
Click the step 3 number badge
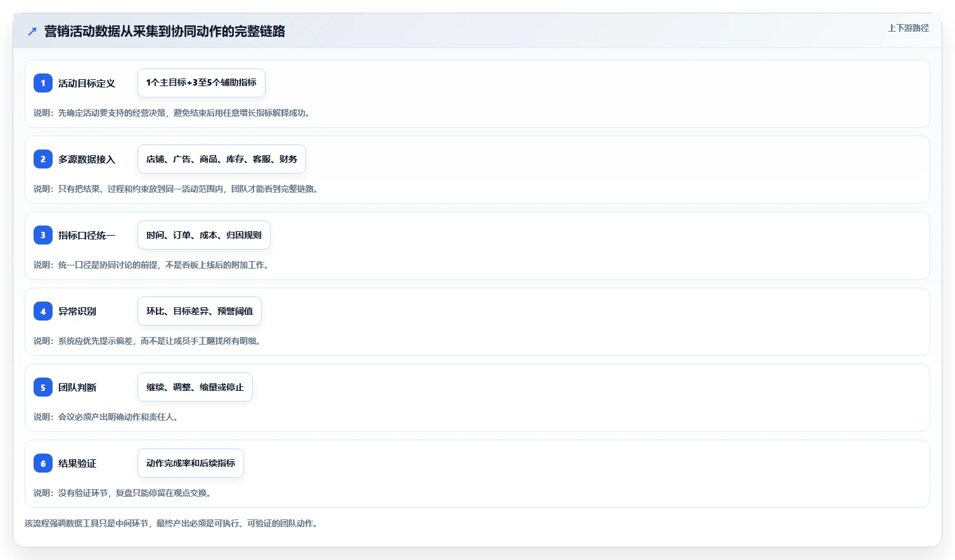pos(43,235)
